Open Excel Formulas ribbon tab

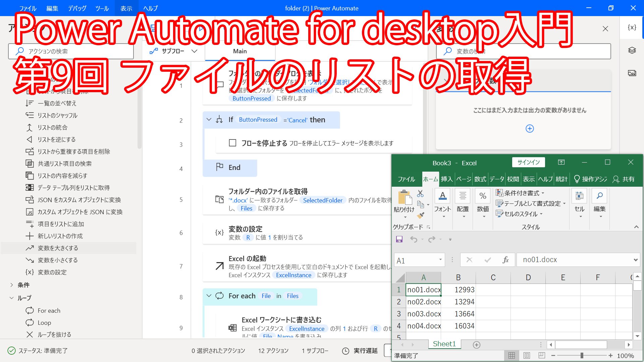pos(480,179)
